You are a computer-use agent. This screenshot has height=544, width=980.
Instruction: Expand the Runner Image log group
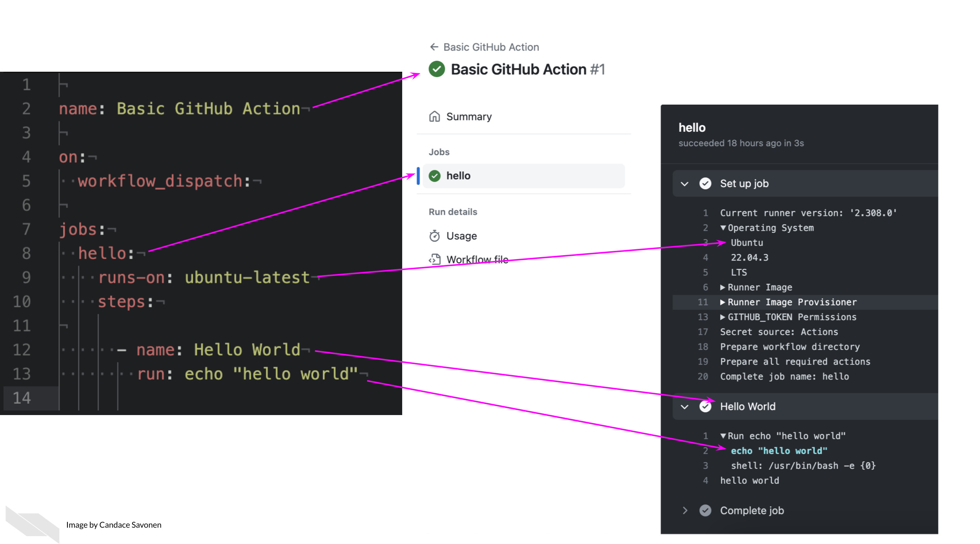[722, 288]
